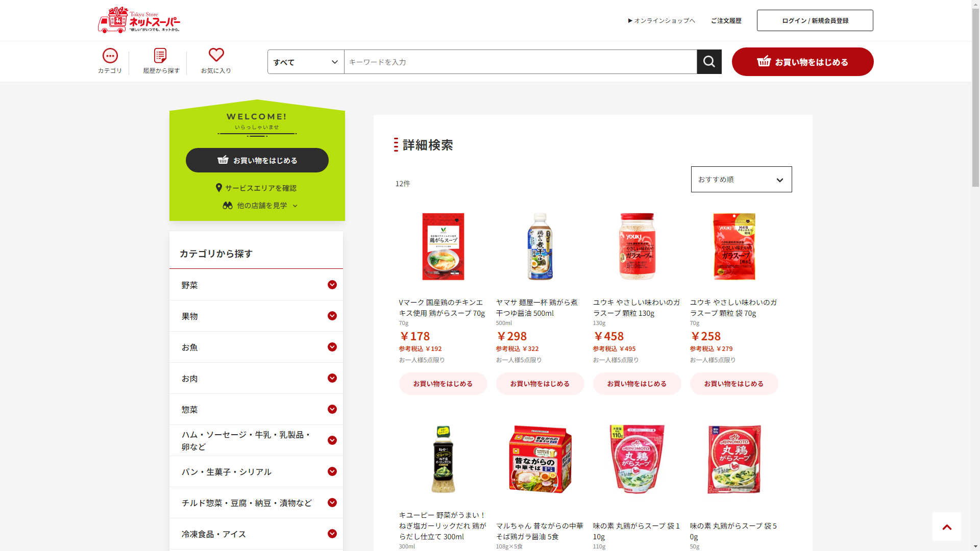This screenshot has height=551, width=980.
Task: Click the red お買い物をはじめる header button
Action: 802,62
